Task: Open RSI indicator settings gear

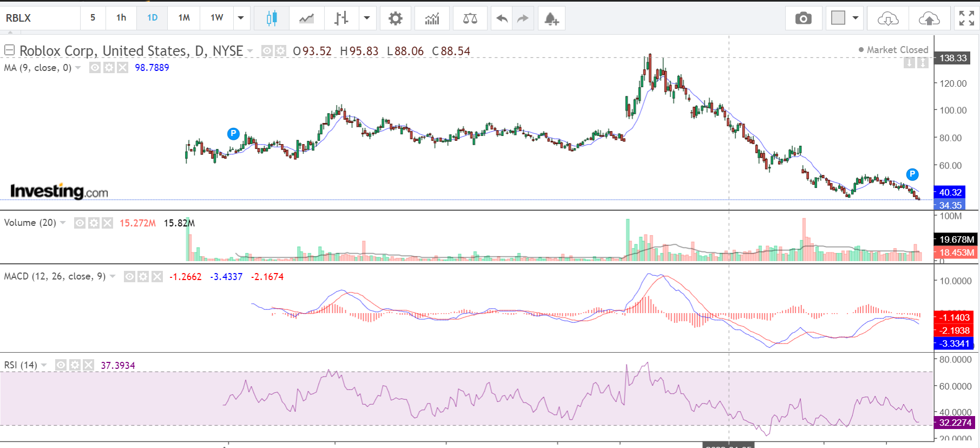Action: click(x=75, y=365)
